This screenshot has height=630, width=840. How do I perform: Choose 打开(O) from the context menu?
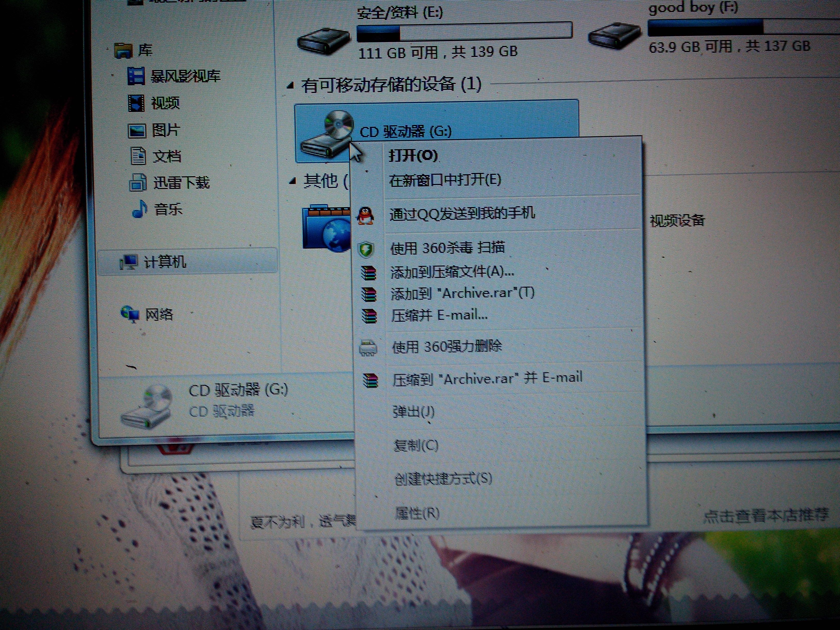click(413, 155)
